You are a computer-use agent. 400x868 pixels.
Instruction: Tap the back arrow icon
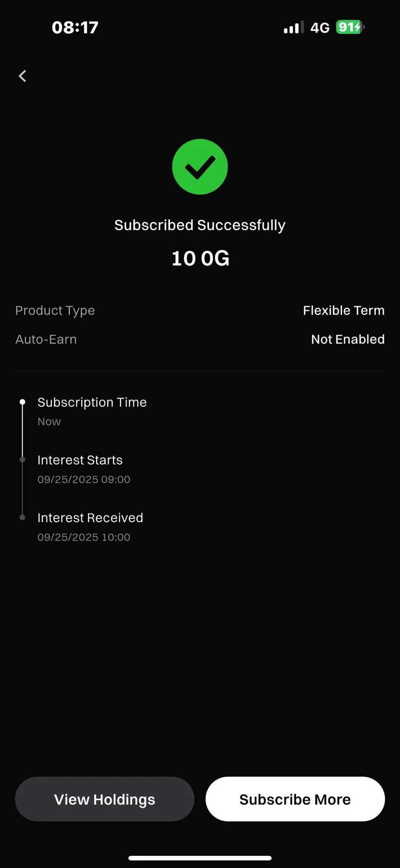pyautogui.click(x=22, y=76)
